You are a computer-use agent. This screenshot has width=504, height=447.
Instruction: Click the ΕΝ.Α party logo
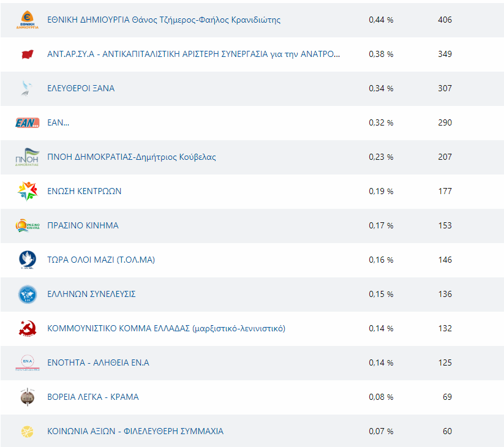28,362
